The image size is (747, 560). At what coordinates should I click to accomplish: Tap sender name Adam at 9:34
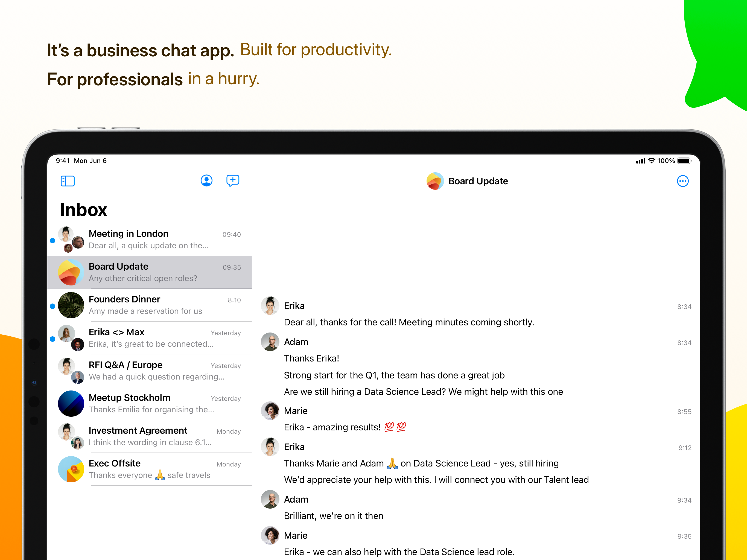click(296, 499)
